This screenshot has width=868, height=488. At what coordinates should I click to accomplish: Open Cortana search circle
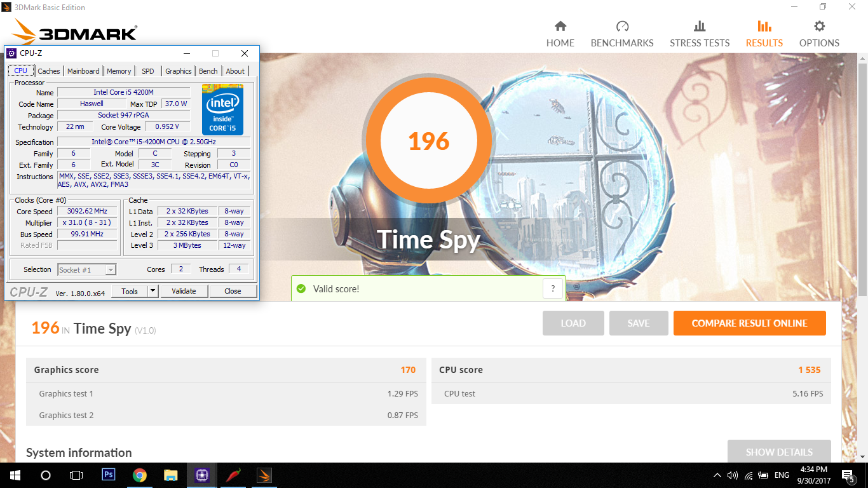tap(45, 475)
